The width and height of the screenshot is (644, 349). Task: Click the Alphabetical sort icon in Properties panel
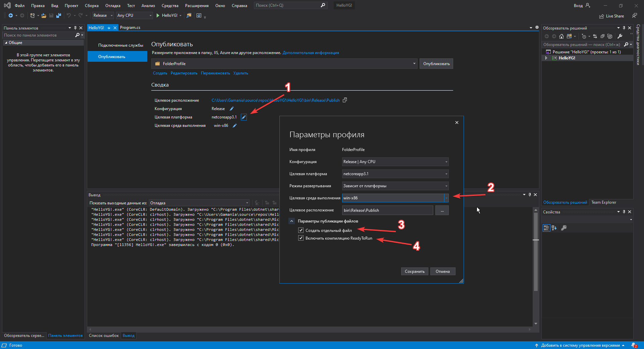point(554,228)
